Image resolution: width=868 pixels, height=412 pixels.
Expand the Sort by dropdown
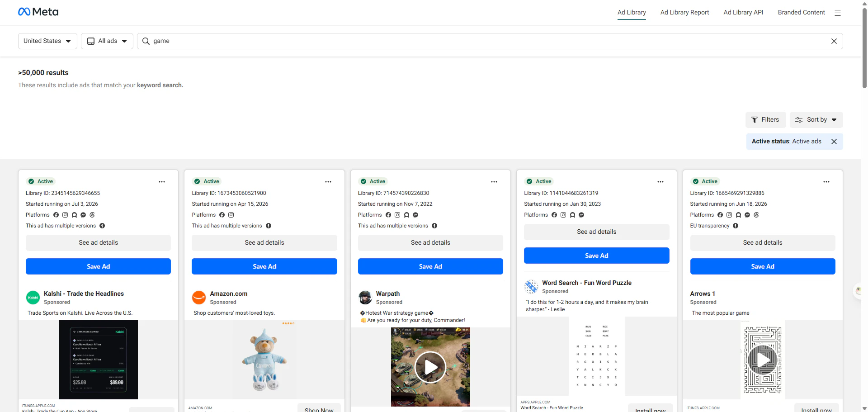pos(816,120)
